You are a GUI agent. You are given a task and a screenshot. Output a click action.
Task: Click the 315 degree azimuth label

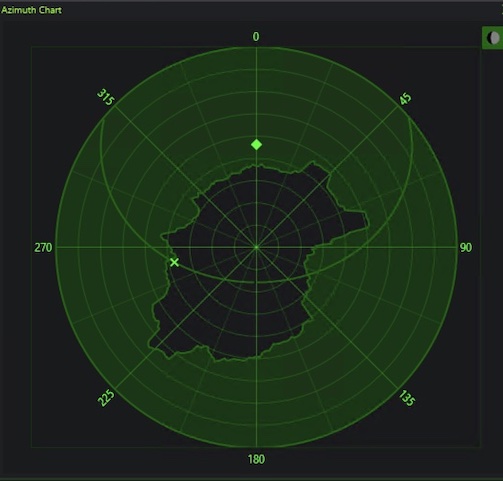pyautogui.click(x=106, y=97)
